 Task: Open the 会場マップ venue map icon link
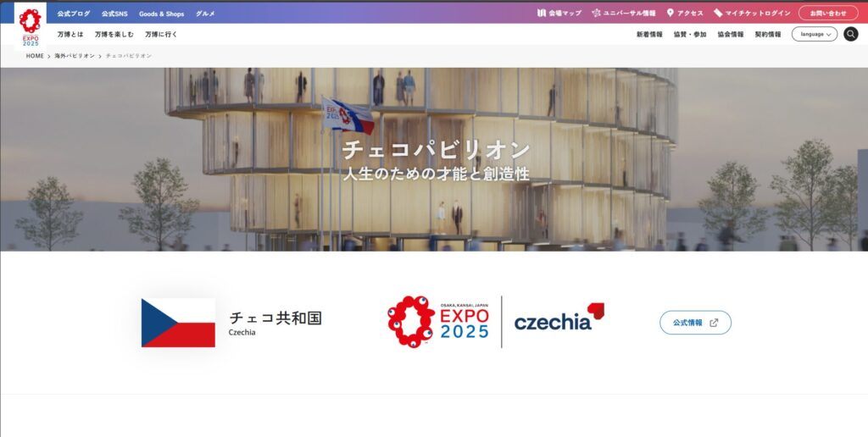pyautogui.click(x=542, y=13)
